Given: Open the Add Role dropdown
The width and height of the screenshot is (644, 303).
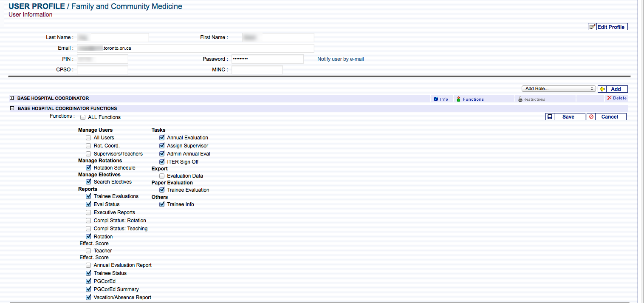Looking at the screenshot, I should (558, 89).
